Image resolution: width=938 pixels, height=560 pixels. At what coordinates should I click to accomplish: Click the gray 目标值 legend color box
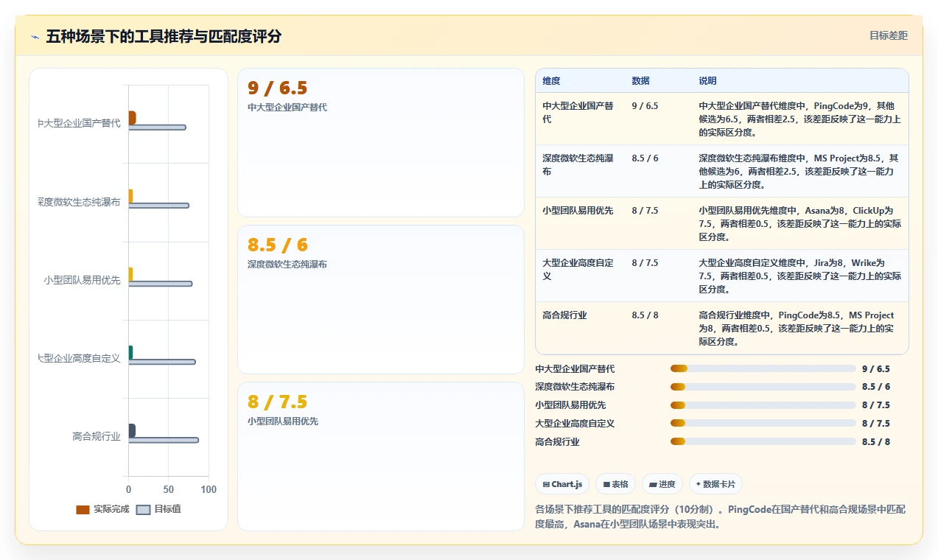144,509
